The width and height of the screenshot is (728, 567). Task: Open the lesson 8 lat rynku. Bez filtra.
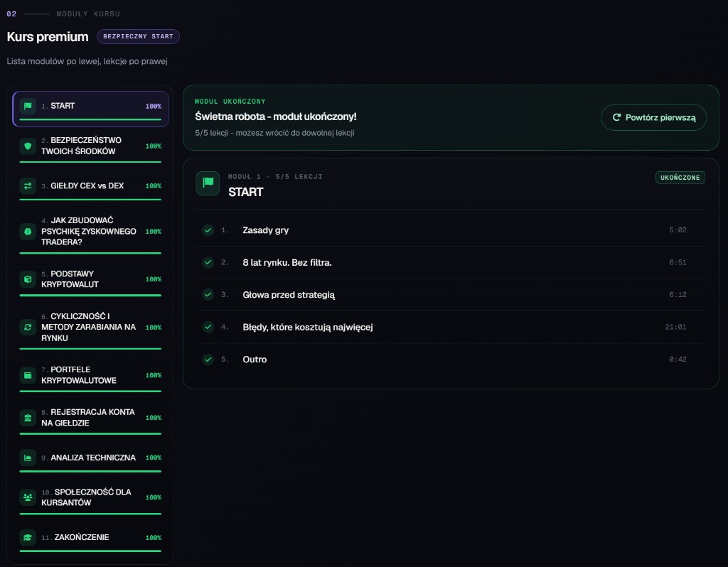click(x=450, y=263)
